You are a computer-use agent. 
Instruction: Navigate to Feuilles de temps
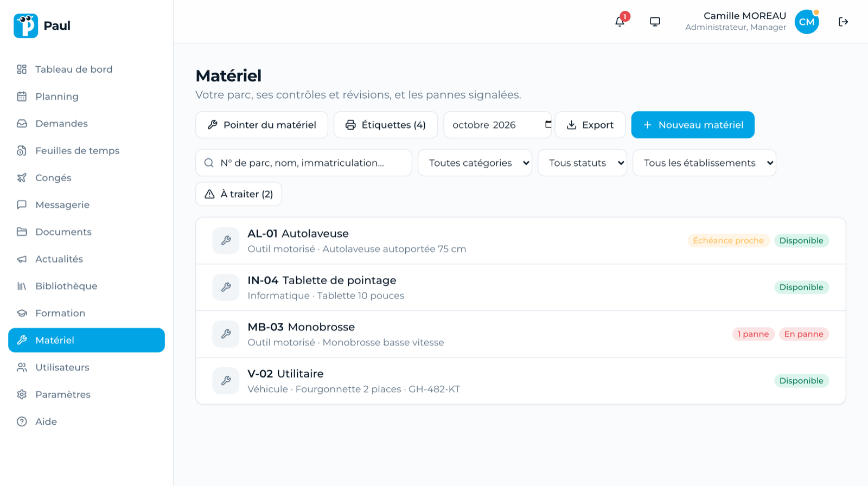click(x=86, y=151)
